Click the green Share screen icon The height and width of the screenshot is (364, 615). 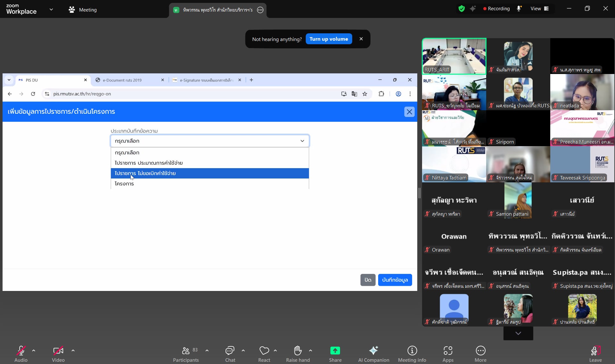pos(335,351)
